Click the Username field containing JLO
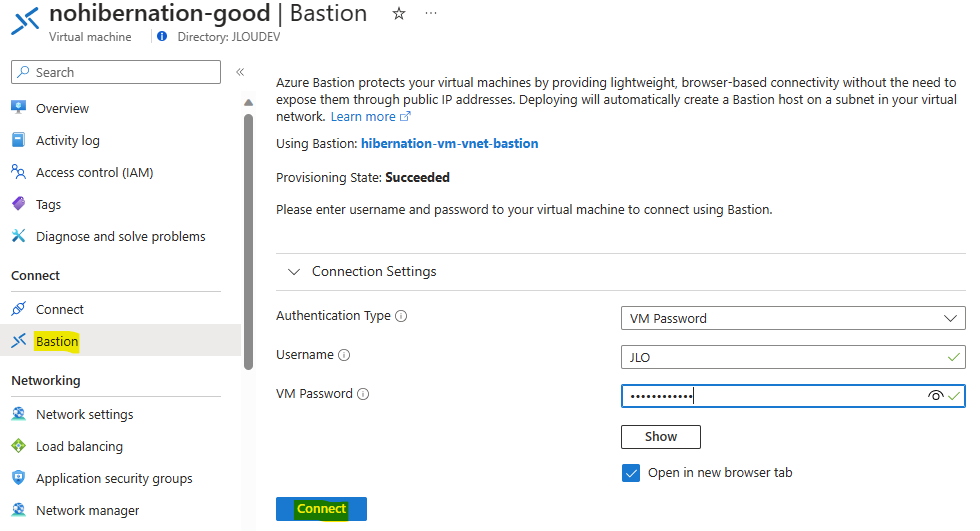 [x=792, y=357]
